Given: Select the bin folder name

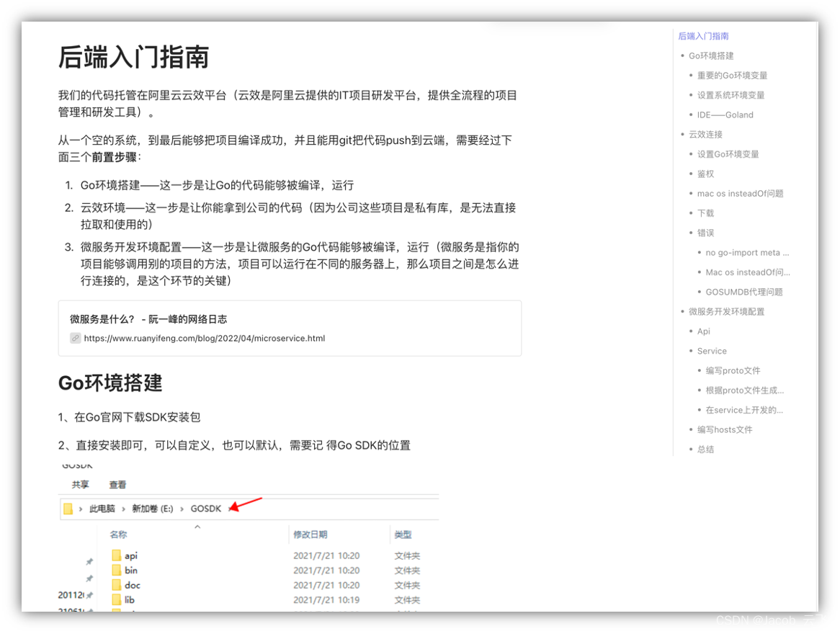Looking at the screenshot, I should [130, 570].
